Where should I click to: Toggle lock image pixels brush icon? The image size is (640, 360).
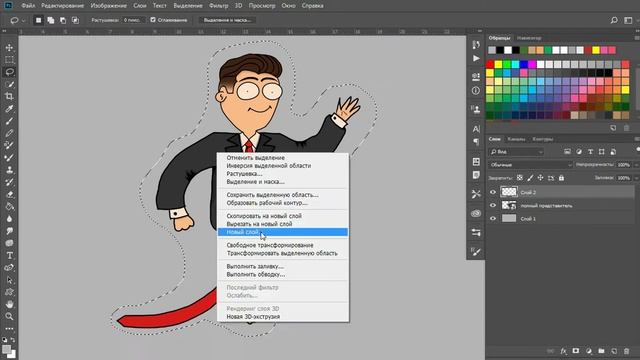530,178
